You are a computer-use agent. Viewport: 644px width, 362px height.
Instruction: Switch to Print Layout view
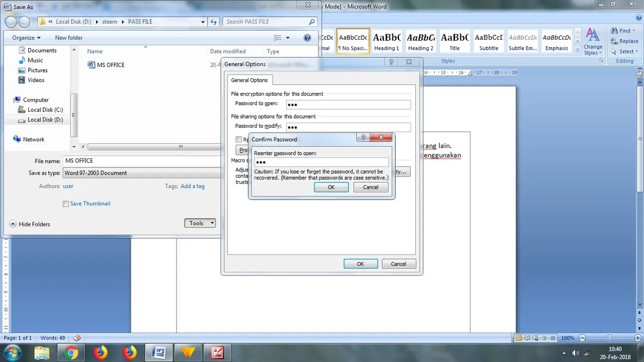click(518, 338)
